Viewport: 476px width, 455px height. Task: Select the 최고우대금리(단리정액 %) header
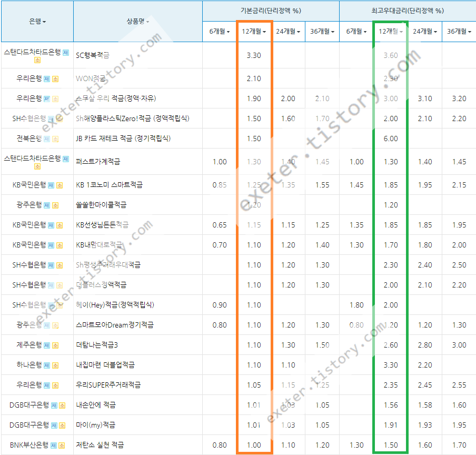point(408,11)
